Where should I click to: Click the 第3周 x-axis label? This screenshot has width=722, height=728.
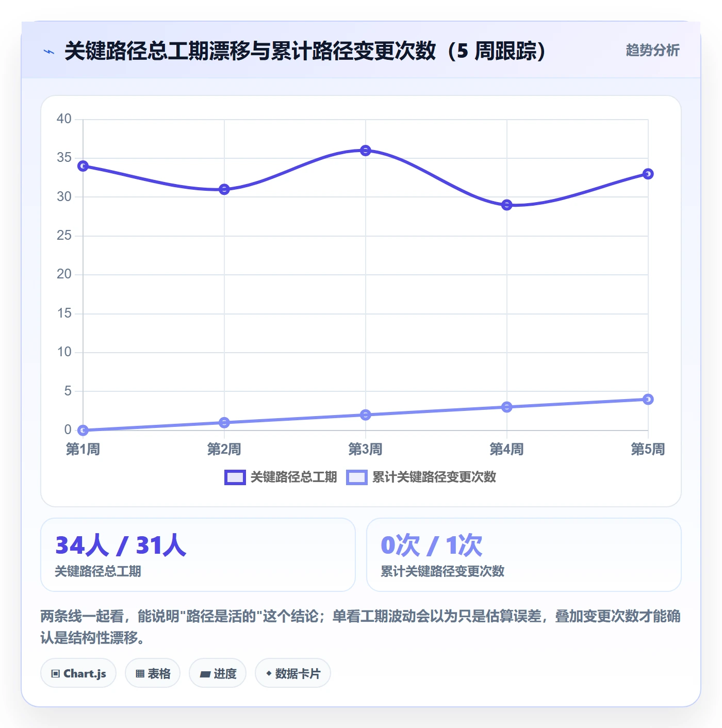366,449
